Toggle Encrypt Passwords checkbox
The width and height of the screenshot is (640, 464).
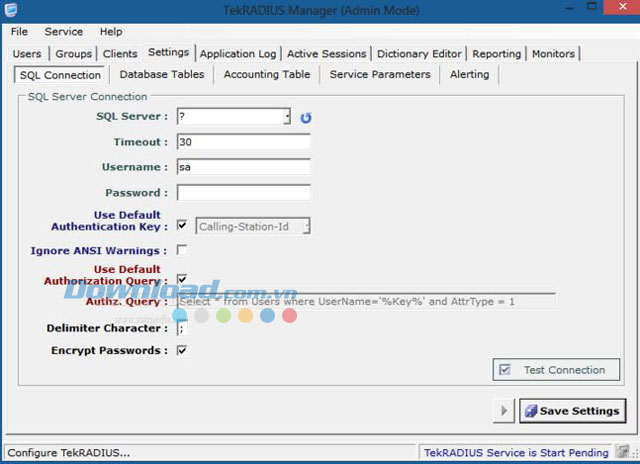[182, 350]
